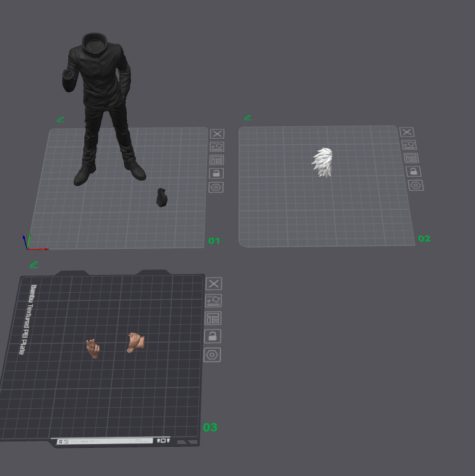Select the skin-colored hand model on plate 03
The image size is (475, 476).
click(93, 349)
